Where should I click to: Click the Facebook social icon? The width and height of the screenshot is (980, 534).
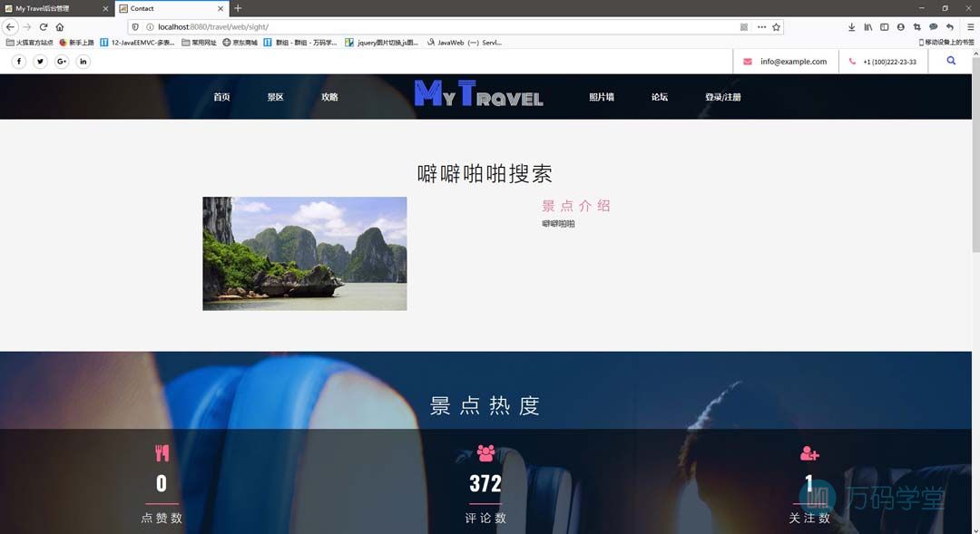click(19, 62)
